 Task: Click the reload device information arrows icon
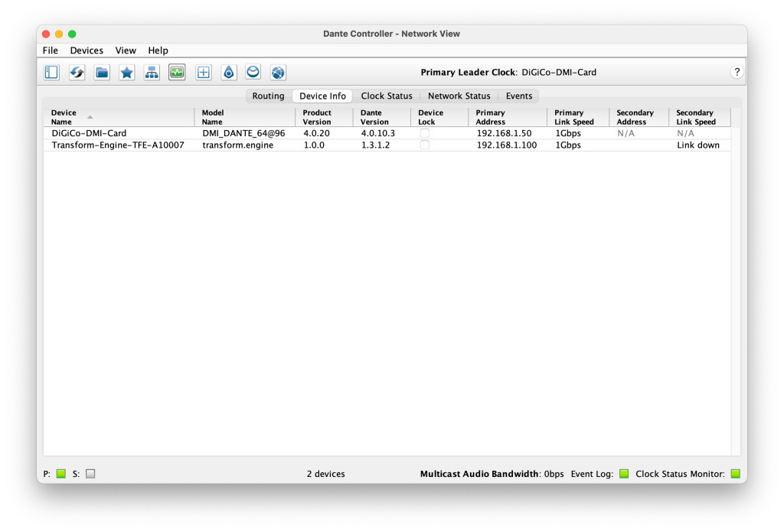coord(77,73)
